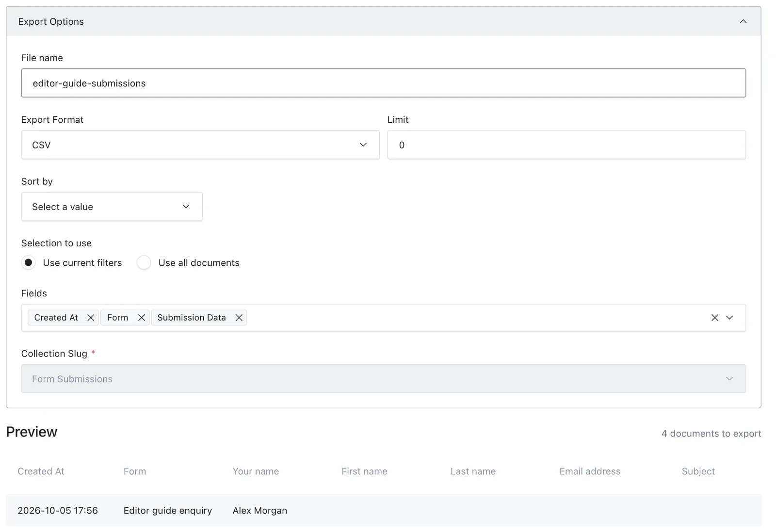Screen dimensions: 776x532
Task: Open the Sort by select dropdown
Action: point(112,207)
